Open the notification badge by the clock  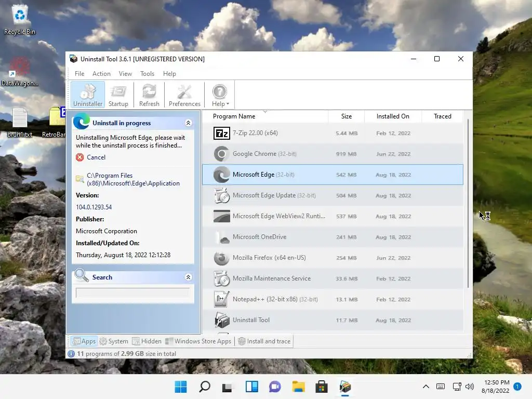click(x=517, y=387)
